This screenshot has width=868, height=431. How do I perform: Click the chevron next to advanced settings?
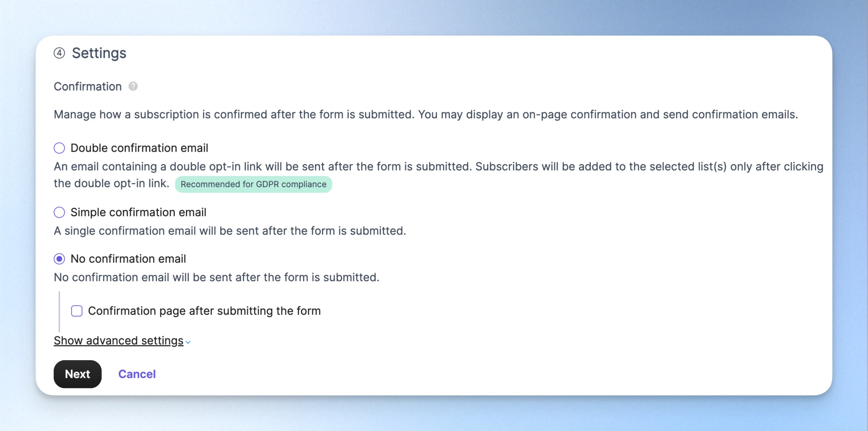tap(188, 342)
